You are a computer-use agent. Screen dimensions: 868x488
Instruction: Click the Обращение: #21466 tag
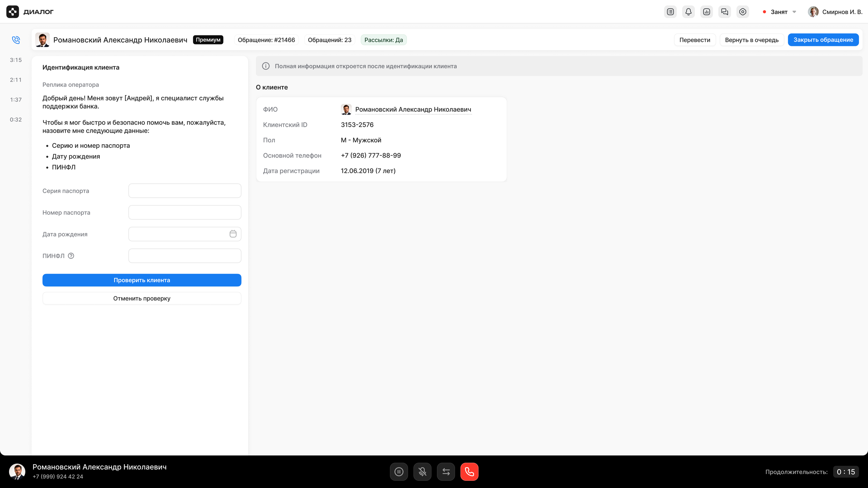[266, 40]
